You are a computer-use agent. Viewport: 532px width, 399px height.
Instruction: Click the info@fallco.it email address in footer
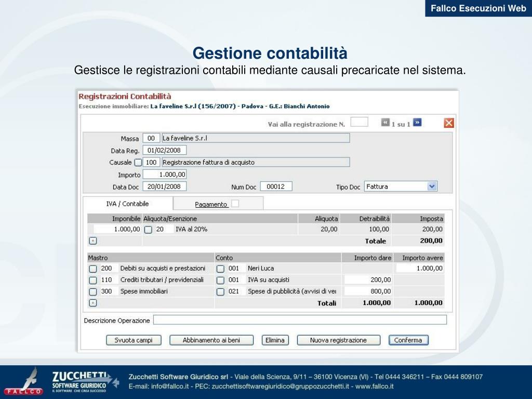pos(170,386)
